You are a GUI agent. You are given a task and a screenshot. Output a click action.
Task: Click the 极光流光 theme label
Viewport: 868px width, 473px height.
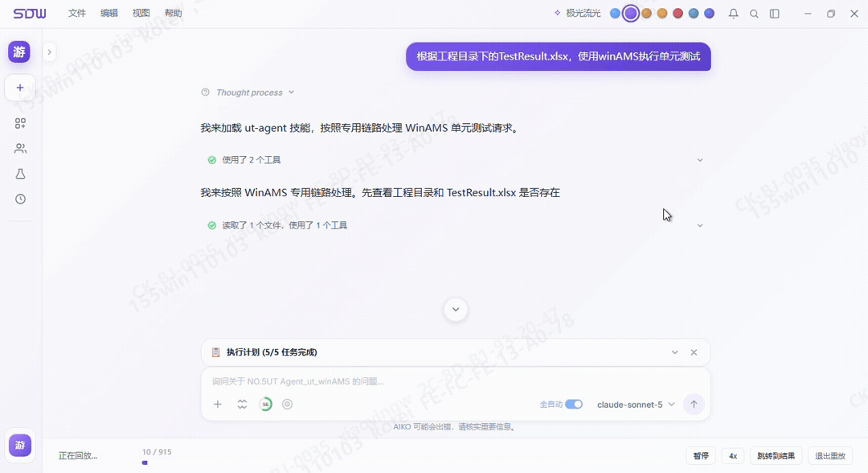(583, 14)
